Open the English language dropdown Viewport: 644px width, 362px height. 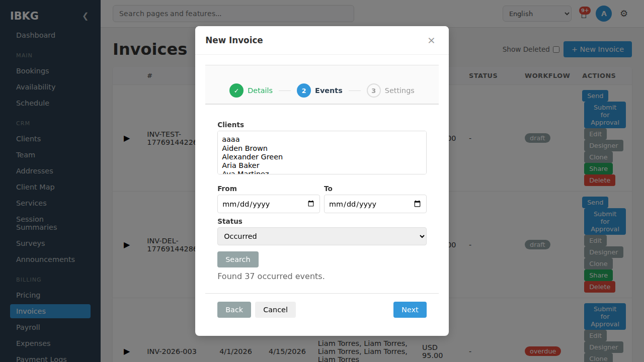click(x=537, y=14)
